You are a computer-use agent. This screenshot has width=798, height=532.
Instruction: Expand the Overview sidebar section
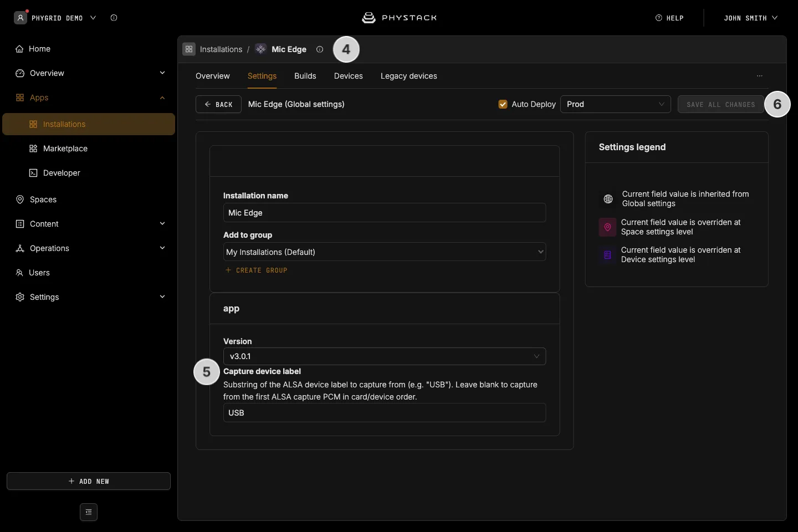pyautogui.click(x=162, y=73)
